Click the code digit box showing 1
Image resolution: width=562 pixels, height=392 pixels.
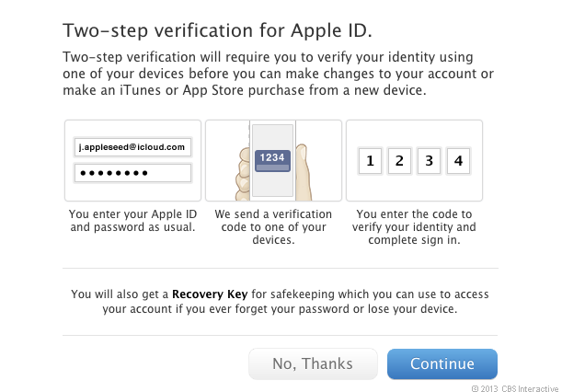(x=369, y=163)
